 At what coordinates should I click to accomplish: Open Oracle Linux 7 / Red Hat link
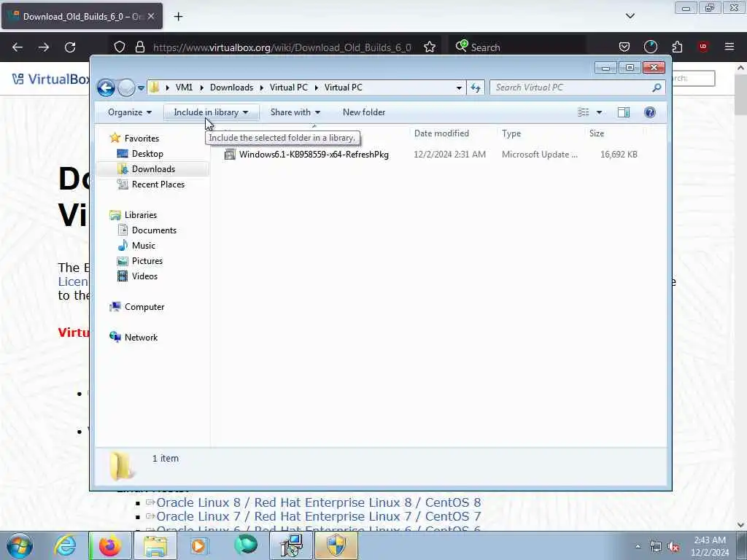(x=319, y=517)
